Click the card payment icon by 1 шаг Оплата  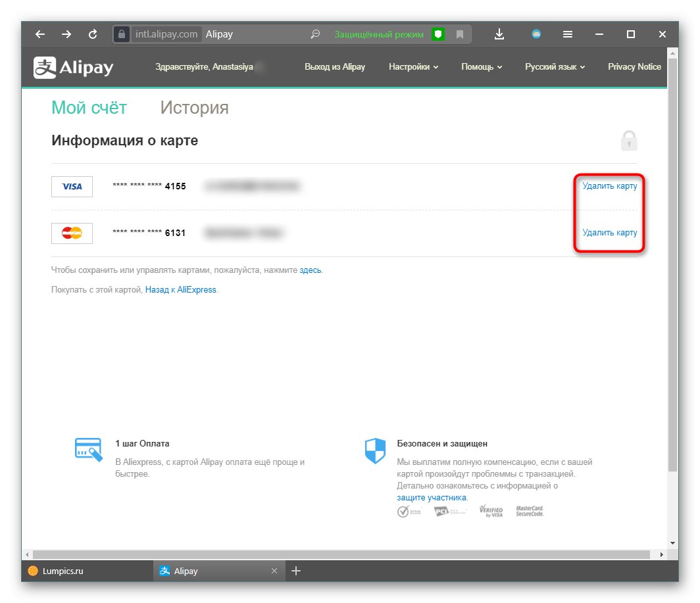point(89,450)
